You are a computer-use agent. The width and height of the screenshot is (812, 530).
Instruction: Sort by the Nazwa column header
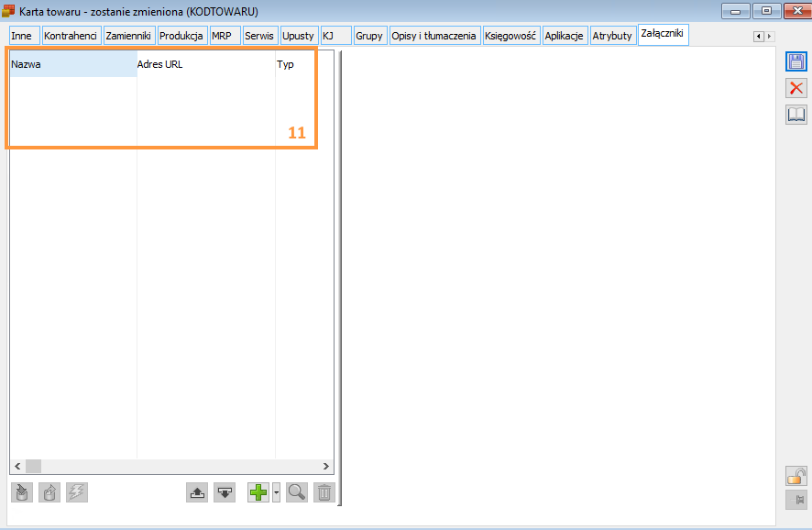pyautogui.click(x=72, y=65)
